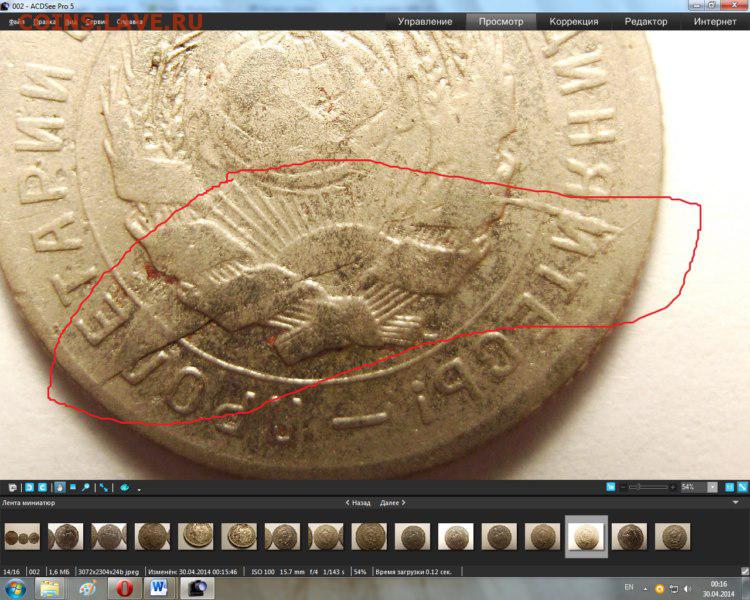Image resolution: width=750 pixels, height=600 pixels.
Task: Toggle full screen with diagonal arrows icon
Action: tap(104, 488)
